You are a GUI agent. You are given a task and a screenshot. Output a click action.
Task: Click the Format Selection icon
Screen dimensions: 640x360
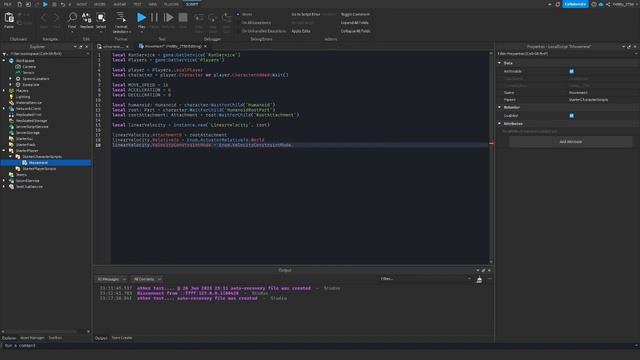[121, 17]
